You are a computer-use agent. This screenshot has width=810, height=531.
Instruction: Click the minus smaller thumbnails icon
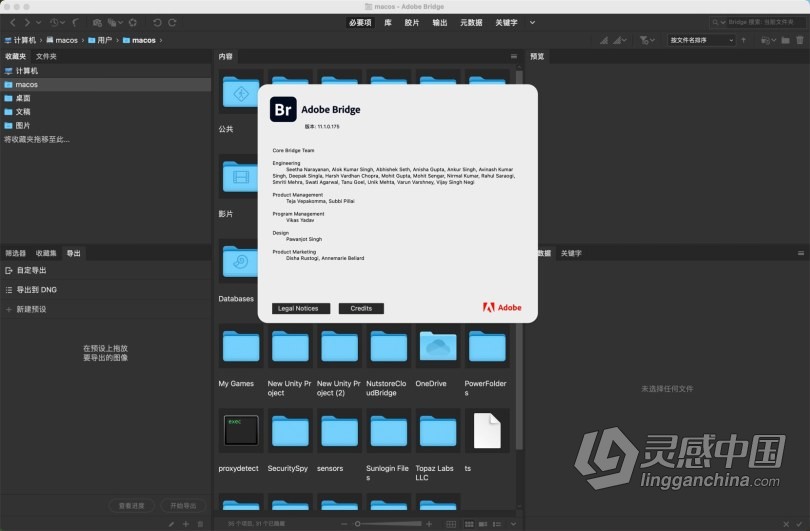[344, 524]
